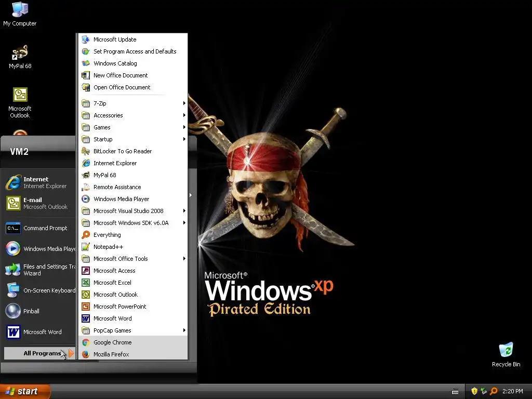Select the Microsoft Outlook desktop icon

tap(20, 103)
